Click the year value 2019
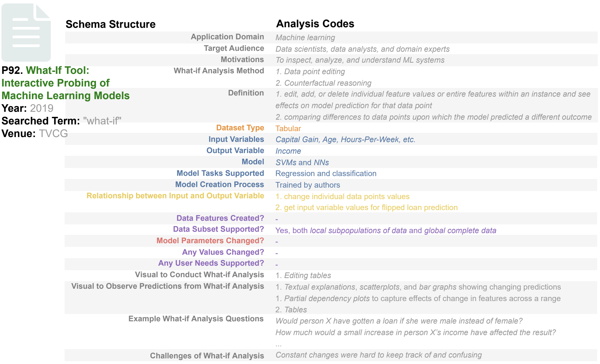600x364 pixels. coord(42,108)
